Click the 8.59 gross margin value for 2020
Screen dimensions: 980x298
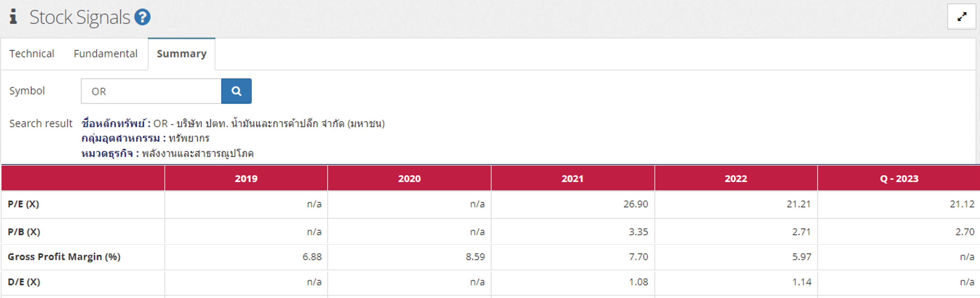click(475, 257)
